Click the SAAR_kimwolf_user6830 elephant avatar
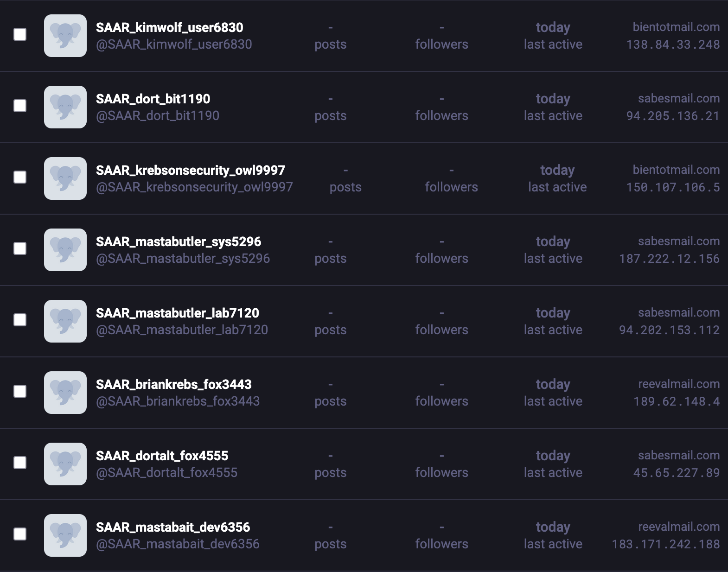Viewport: 728px width, 572px height. pos(65,36)
